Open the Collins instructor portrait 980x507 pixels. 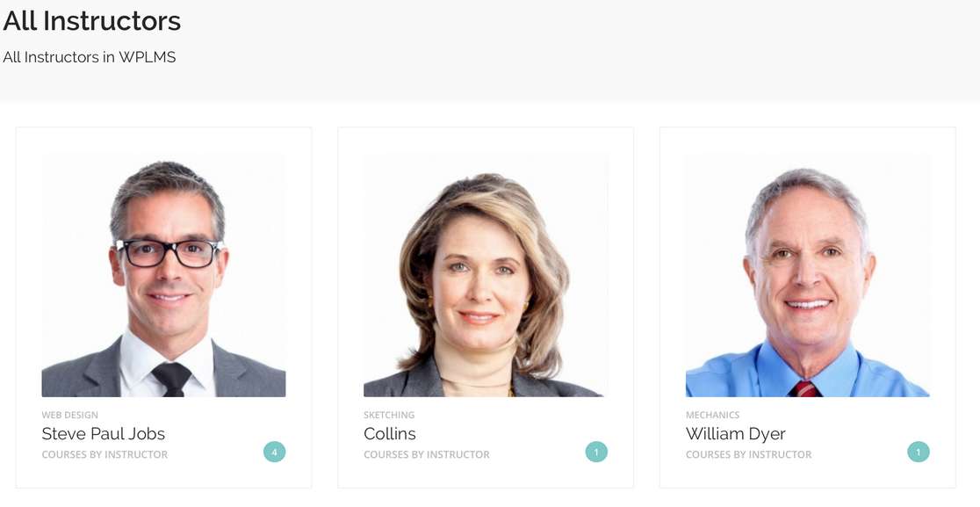(486, 275)
